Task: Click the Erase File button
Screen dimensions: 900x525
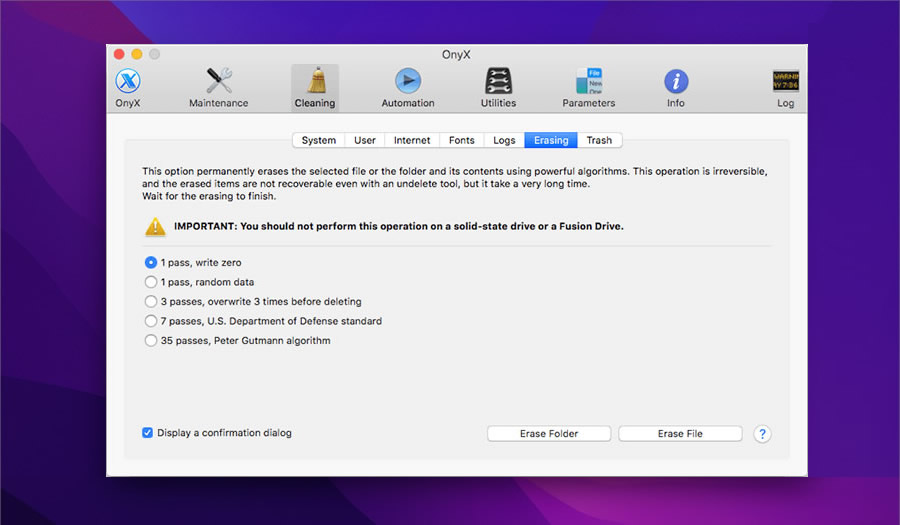Action: (680, 434)
